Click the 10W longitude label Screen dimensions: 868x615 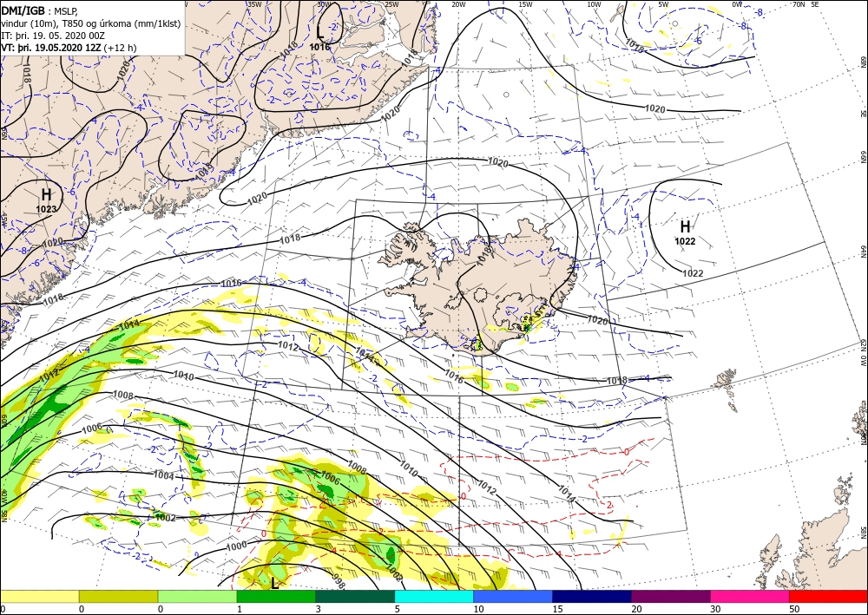(x=594, y=4)
